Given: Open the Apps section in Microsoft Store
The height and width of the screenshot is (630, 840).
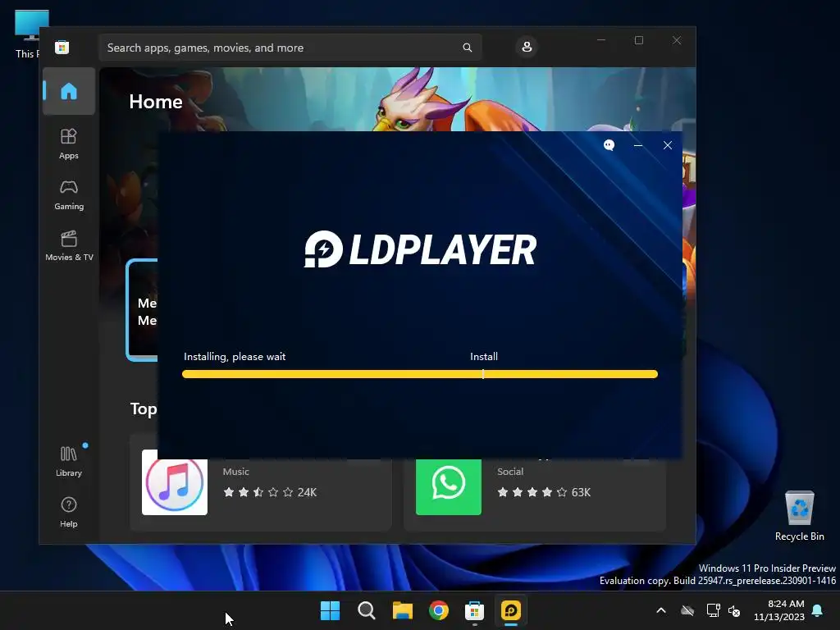Looking at the screenshot, I should pos(69,144).
